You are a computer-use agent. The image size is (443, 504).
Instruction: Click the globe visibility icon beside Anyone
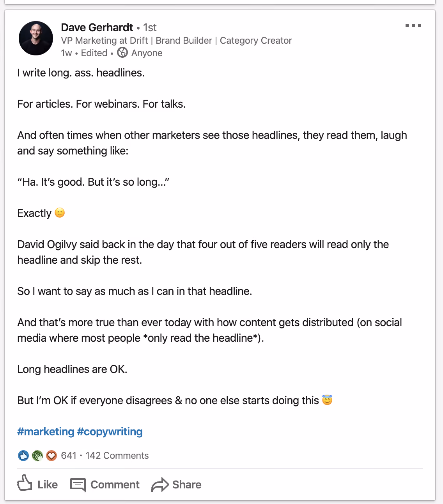(x=122, y=52)
